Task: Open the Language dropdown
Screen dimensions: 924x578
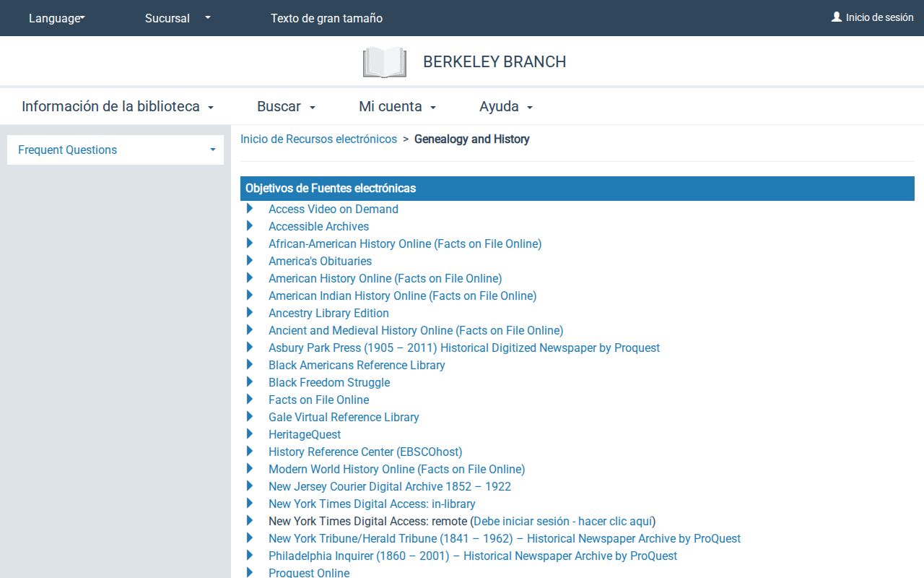Action: pos(57,18)
